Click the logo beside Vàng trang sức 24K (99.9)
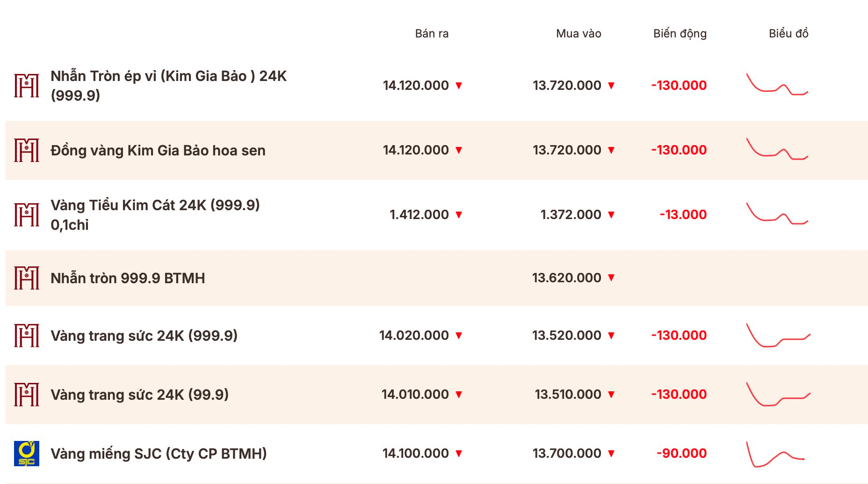The height and width of the screenshot is (484, 868). pyautogui.click(x=27, y=395)
